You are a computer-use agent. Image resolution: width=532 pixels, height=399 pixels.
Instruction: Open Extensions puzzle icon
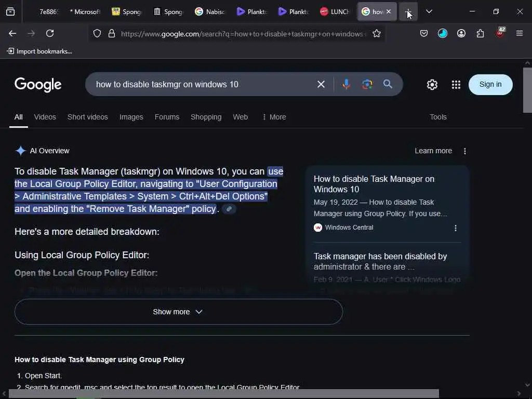tap(480, 33)
